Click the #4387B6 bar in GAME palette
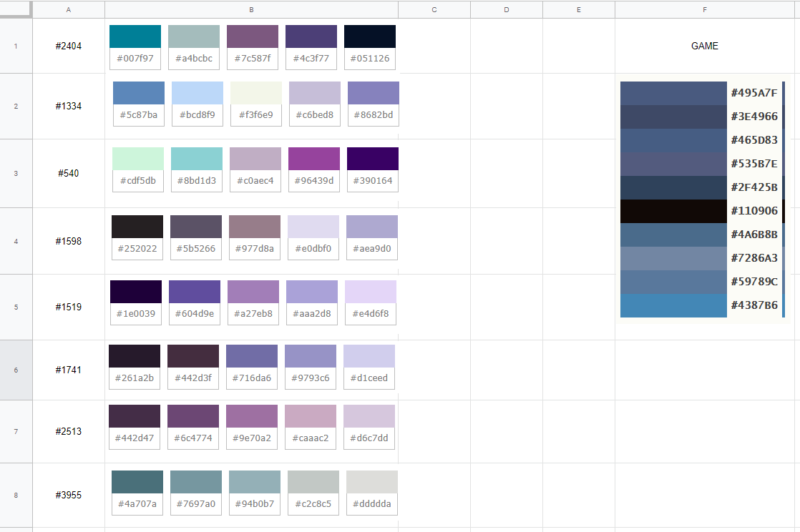Image resolution: width=800 pixels, height=532 pixels. click(x=673, y=305)
